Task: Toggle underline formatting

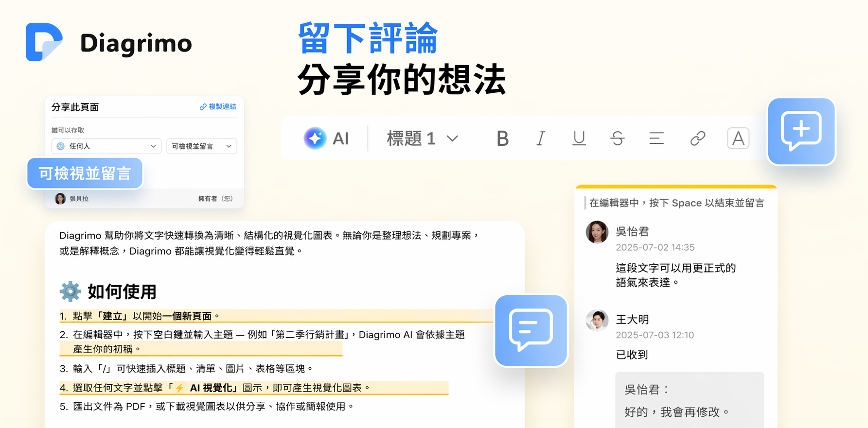Action: [x=579, y=138]
